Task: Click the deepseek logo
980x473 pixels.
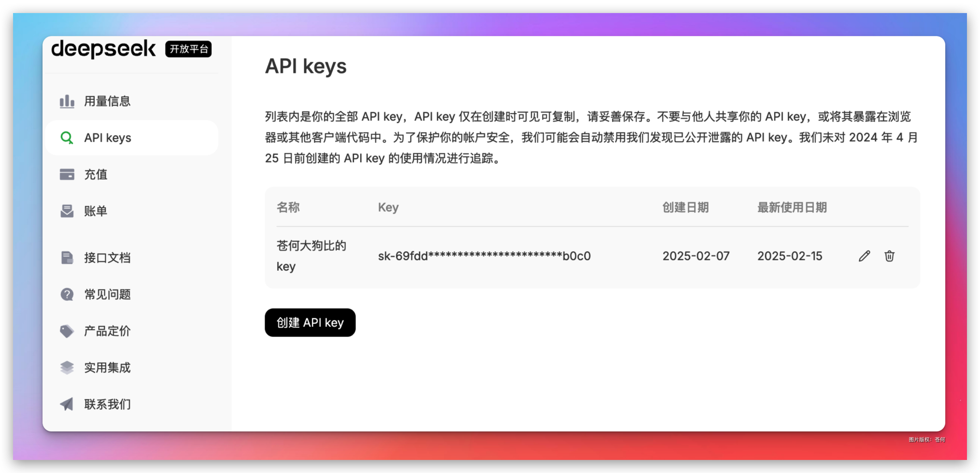Action: [103, 49]
